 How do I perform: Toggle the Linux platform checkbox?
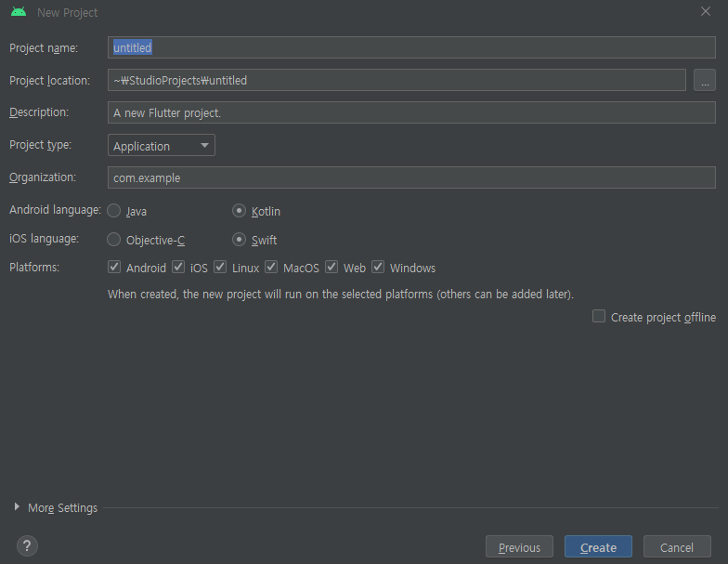220,268
